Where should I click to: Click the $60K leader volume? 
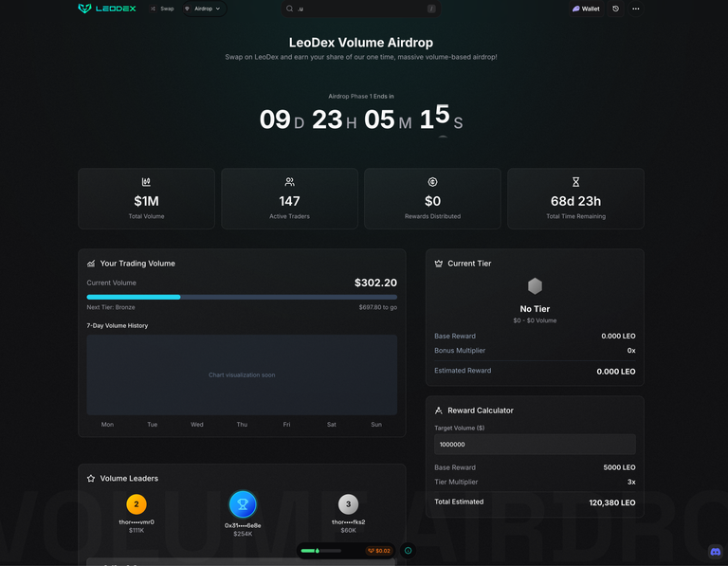(x=348, y=530)
